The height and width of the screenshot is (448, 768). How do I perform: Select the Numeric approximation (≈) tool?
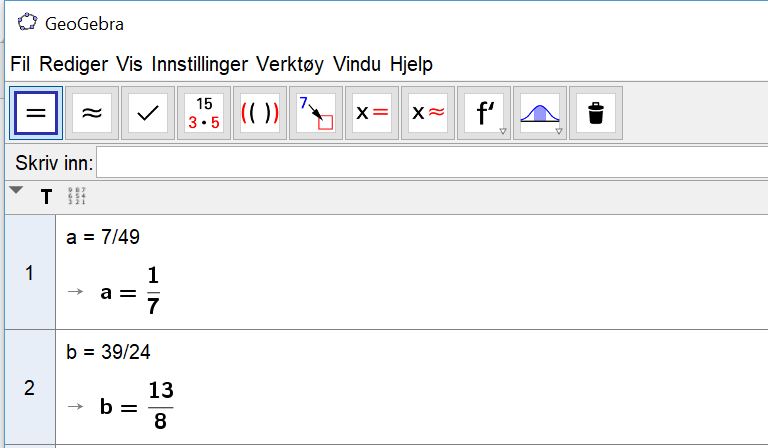(92, 113)
